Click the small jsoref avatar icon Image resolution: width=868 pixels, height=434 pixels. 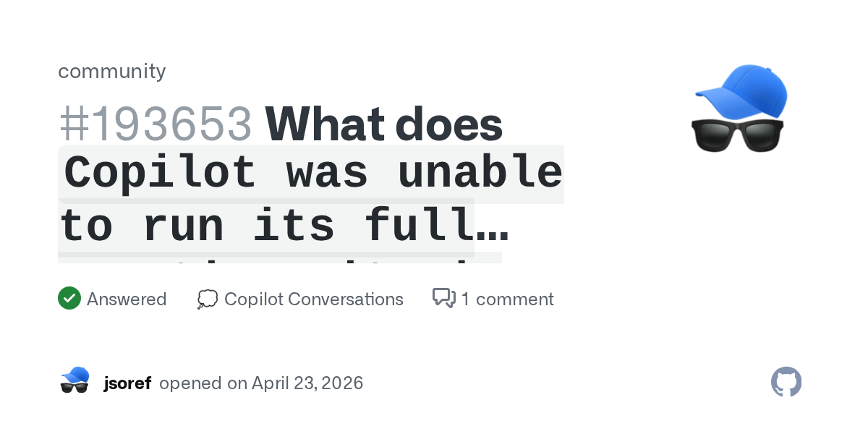point(75,381)
